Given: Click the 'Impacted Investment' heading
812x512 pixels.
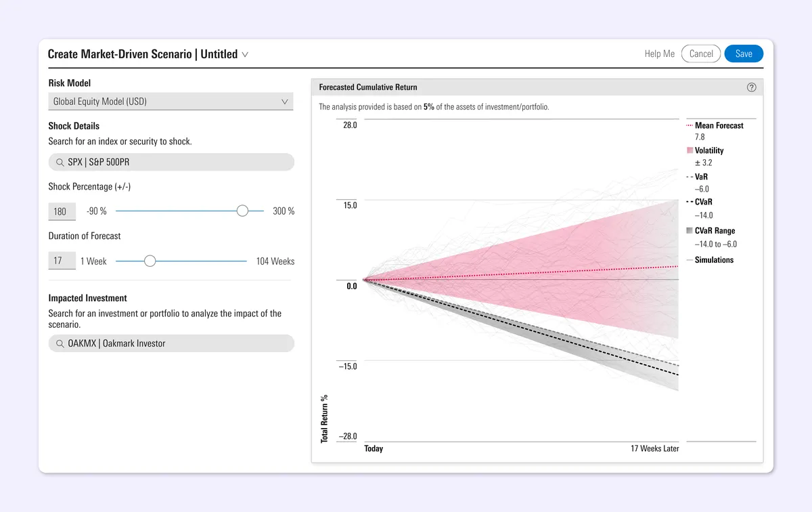Looking at the screenshot, I should pyautogui.click(x=87, y=298).
